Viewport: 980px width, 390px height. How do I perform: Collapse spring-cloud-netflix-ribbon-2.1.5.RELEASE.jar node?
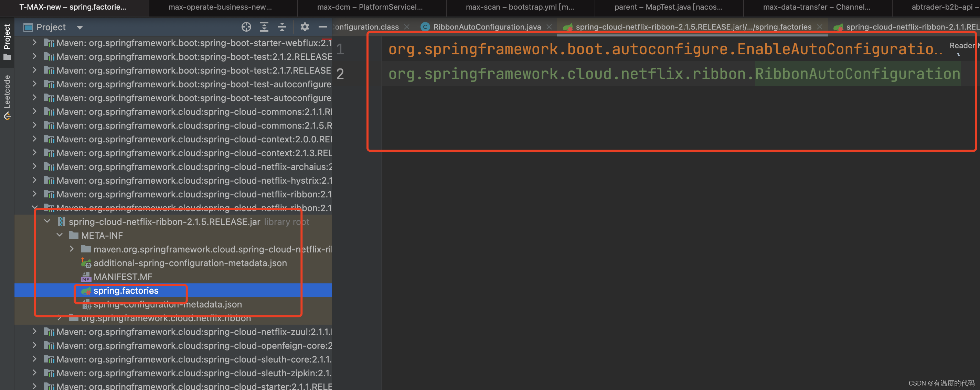click(47, 221)
